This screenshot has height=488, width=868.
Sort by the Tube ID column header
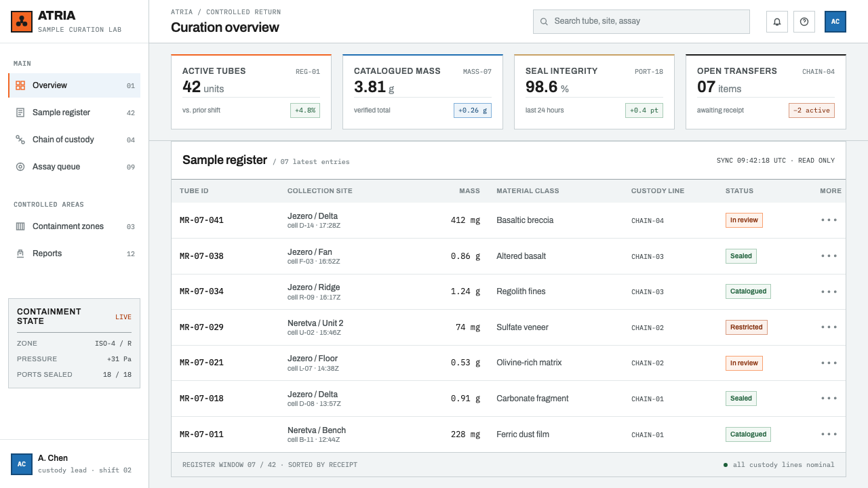pos(194,191)
